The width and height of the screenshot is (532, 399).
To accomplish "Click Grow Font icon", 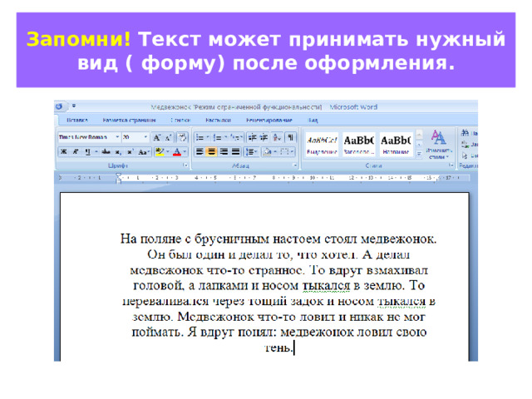I will [x=157, y=137].
